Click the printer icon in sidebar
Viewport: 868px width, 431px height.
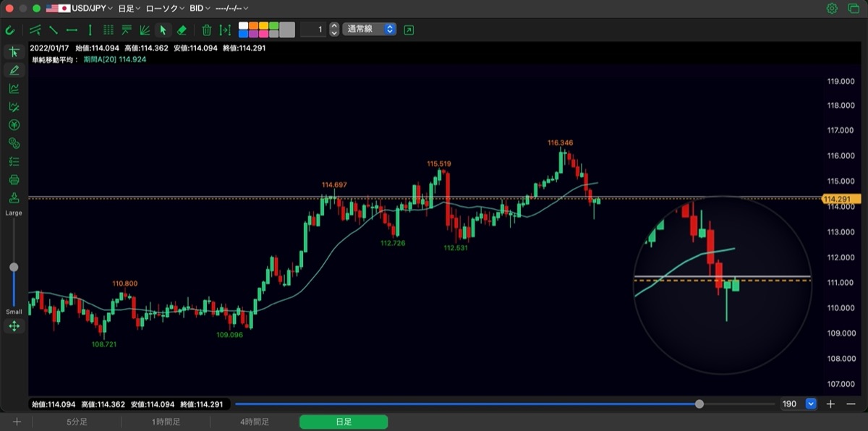pyautogui.click(x=14, y=180)
